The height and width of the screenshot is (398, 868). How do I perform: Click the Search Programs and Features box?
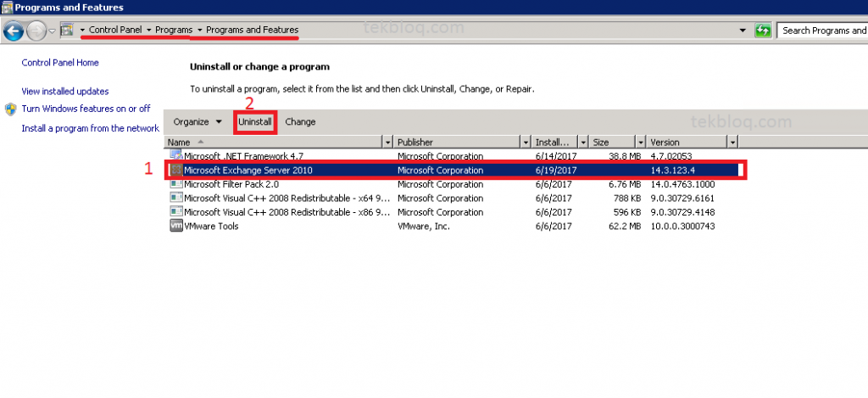tap(822, 31)
